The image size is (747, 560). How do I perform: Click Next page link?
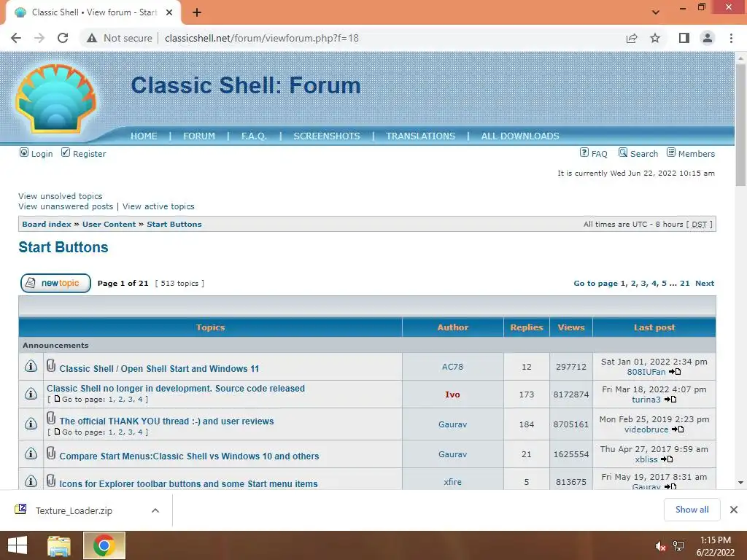(x=705, y=284)
